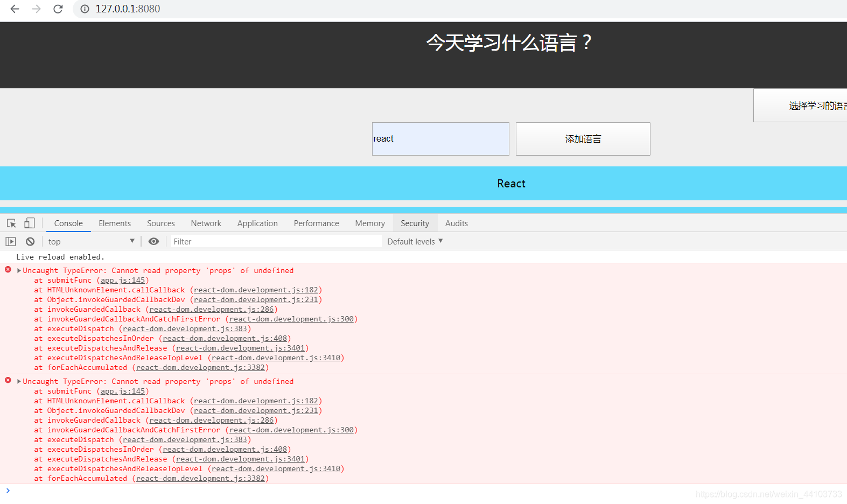Viewport: 847px width, 504px height.
Task: Open the Default levels dropdown
Action: click(x=415, y=241)
